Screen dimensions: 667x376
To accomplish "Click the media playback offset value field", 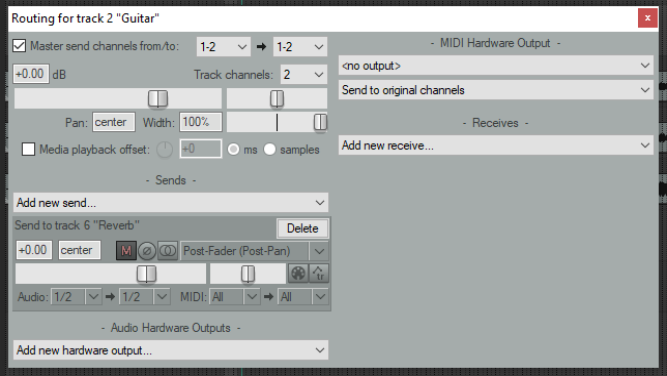I will [200, 149].
